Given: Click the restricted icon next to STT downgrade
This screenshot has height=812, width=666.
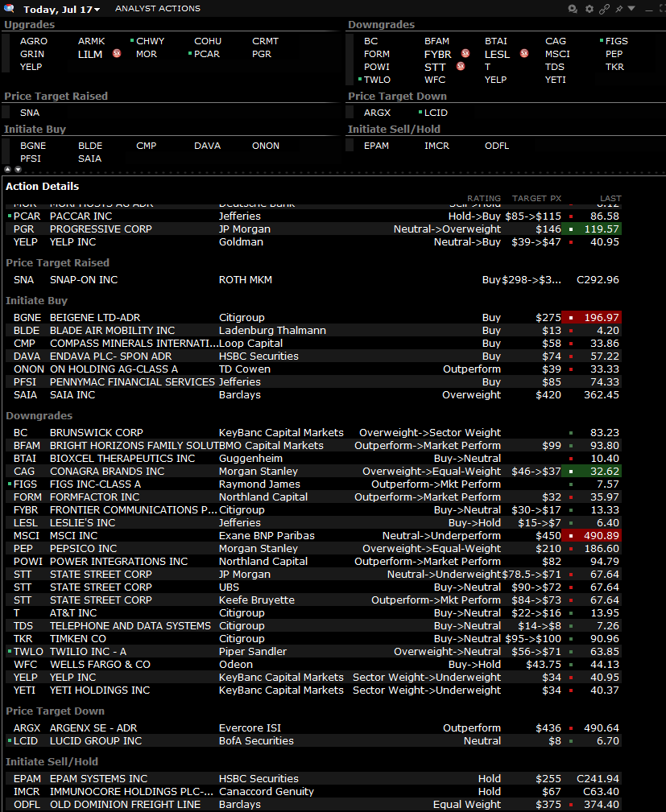Looking at the screenshot, I should [x=460, y=67].
